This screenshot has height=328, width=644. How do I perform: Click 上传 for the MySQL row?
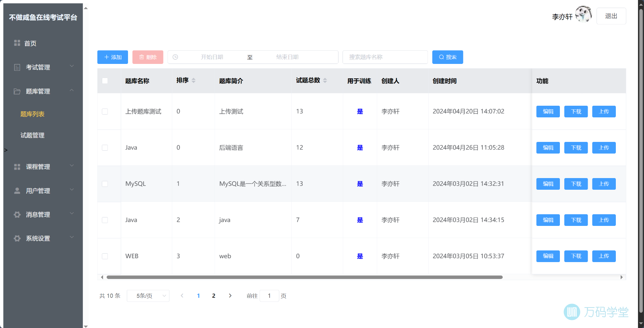point(604,184)
